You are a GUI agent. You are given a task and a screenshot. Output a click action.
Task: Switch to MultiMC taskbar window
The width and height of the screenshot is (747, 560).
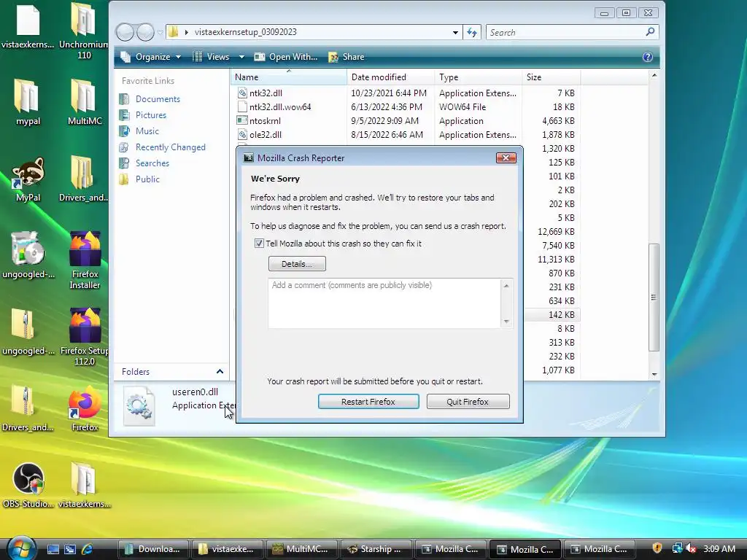point(301,549)
